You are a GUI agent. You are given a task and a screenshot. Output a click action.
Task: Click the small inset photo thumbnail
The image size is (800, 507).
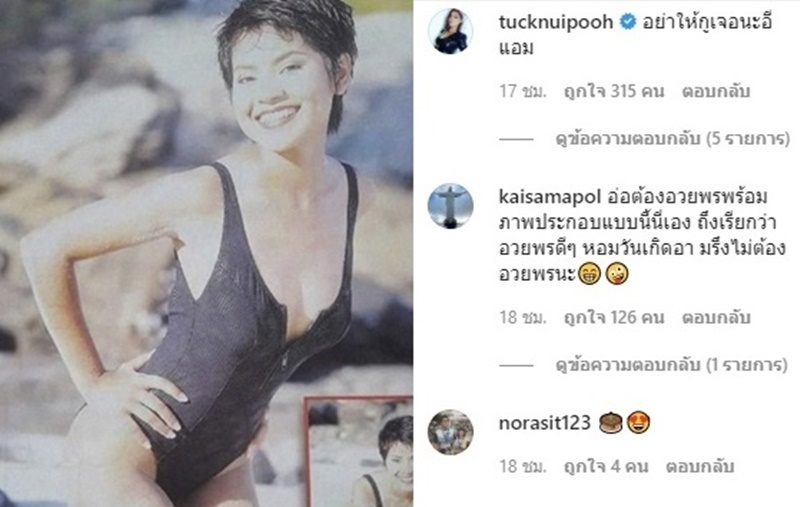(x=358, y=451)
